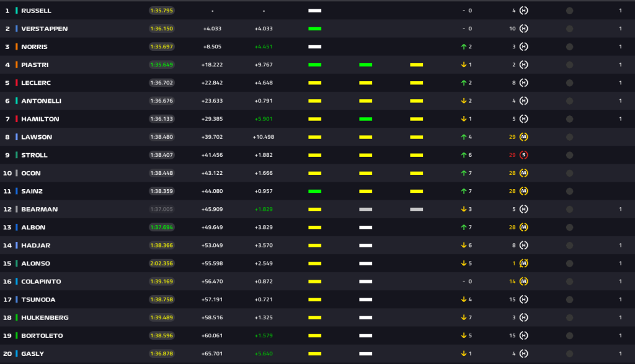The height and width of the screenshot is (364, 635).
Task: Click the grey status dot in Sainz's row
Action: [569, 191]
